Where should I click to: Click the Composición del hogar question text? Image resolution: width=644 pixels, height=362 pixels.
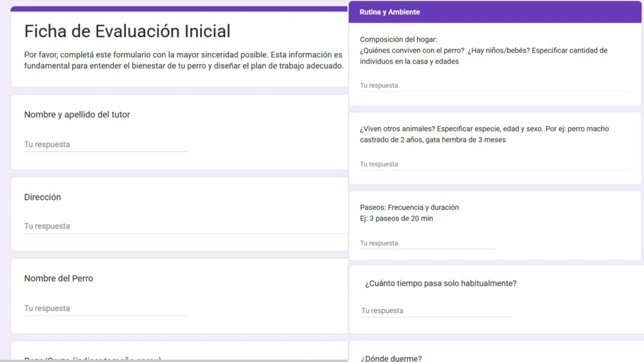pyautogui.click(x=484, y=50)
